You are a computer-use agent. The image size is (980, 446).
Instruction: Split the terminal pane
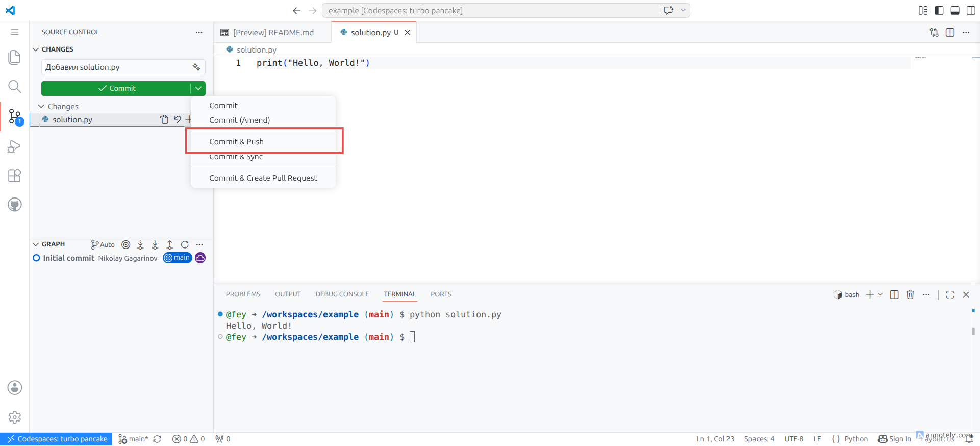pyautogui.click(x=894, y=294)
